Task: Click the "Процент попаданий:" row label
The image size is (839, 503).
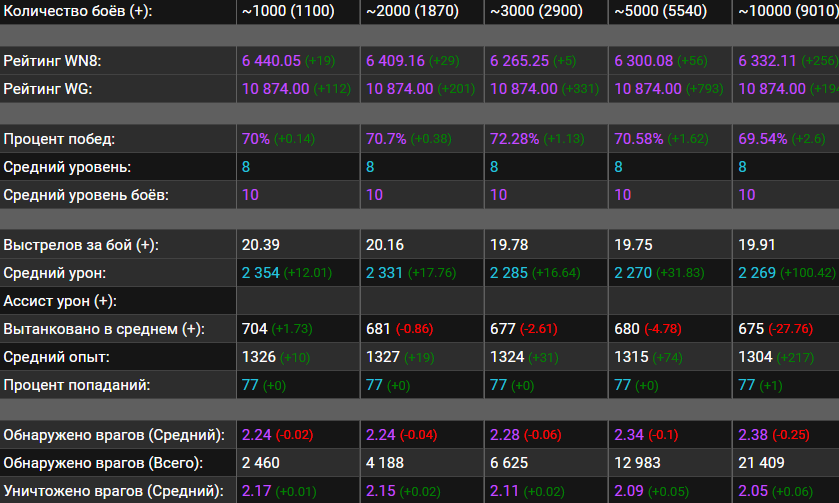Action: (77, 384)
